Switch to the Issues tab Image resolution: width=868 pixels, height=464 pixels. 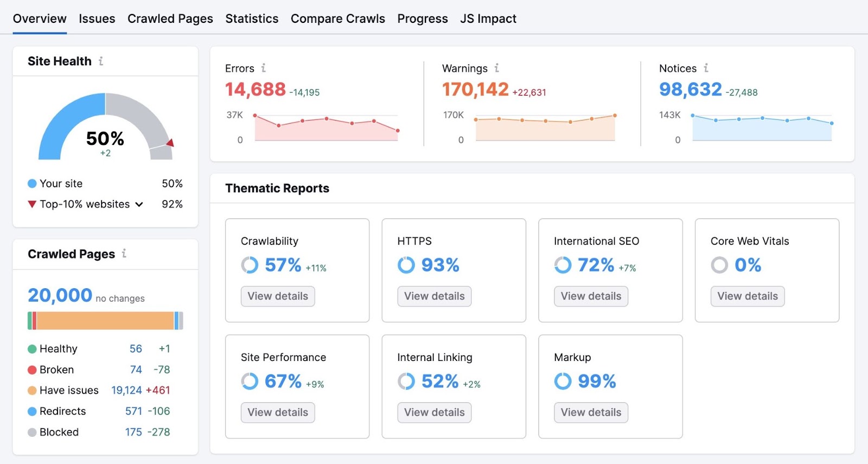[x=97, y=18]
